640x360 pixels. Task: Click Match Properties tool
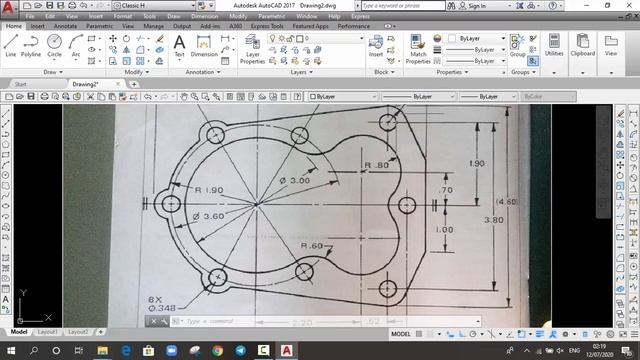pos(418,49)
